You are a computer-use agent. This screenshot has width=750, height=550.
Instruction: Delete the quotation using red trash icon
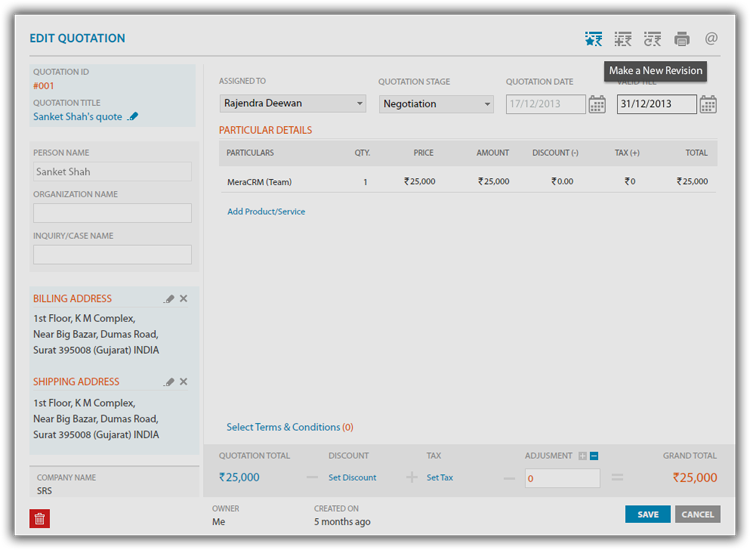tap(39, 518)
